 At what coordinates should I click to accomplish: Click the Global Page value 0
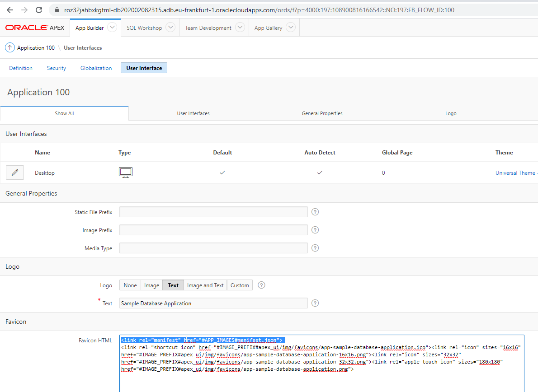(383, 173)
